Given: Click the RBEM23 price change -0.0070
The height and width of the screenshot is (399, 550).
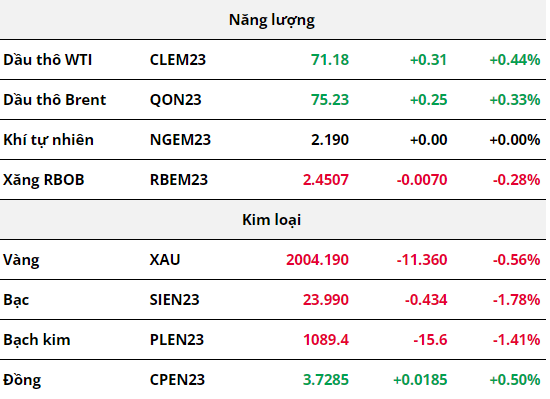Looking at the screenshot, I should click(x=422, y=180).
